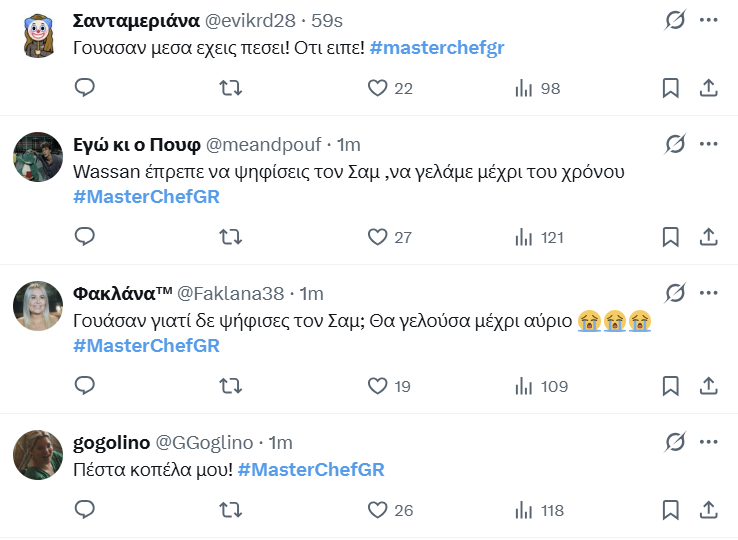Open the 1m timestamp on Φακλάνα's tweet
738x540 pixels.
(312, 293)
